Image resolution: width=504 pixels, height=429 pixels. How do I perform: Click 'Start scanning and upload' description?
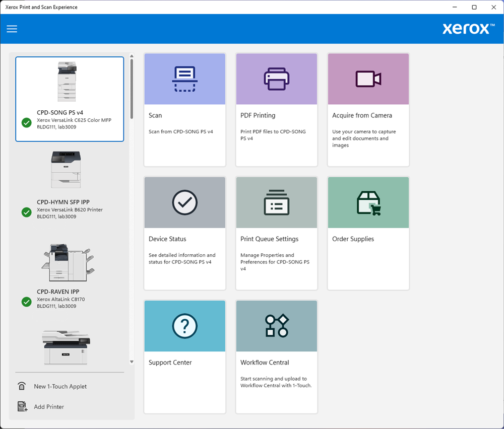pos(276,382)
